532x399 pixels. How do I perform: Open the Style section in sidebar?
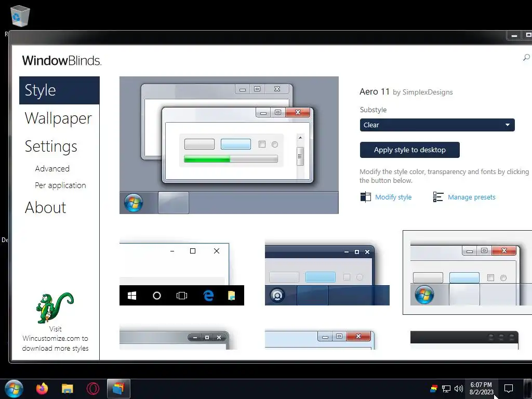(x=59, y=90)
